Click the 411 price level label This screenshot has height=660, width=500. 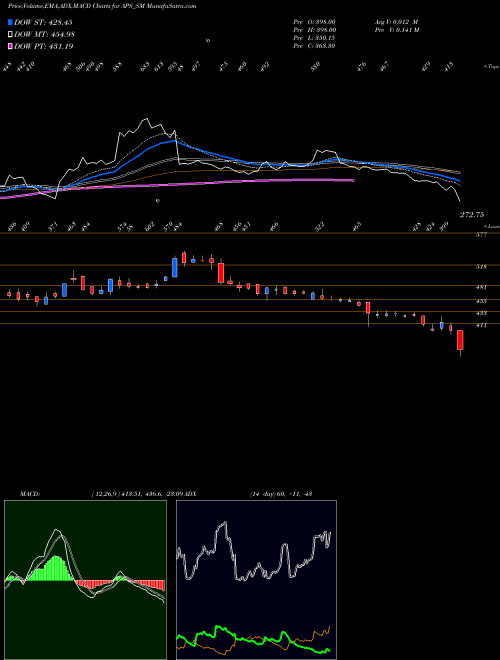tap(481, 325)
